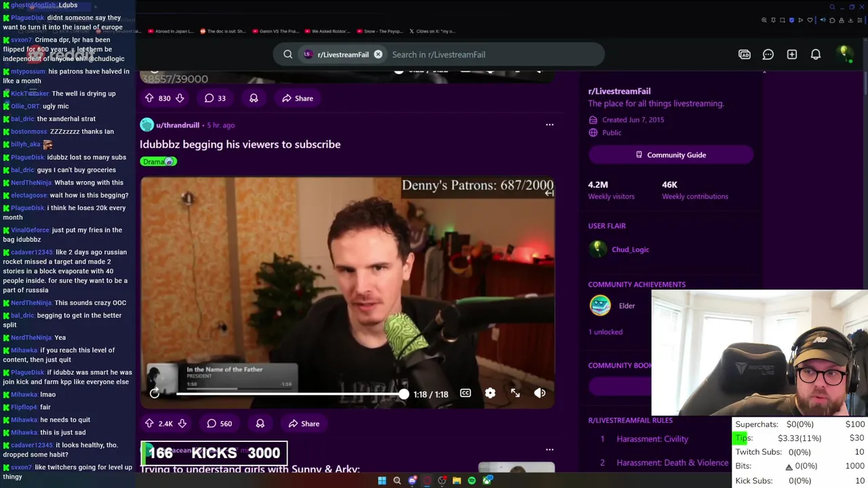Image resolution: width=868 pixels, height=488 pixels.
Task: Open r/LivestreamFail sidebar title
Action: pyautogui.click(x=619, y=91)
